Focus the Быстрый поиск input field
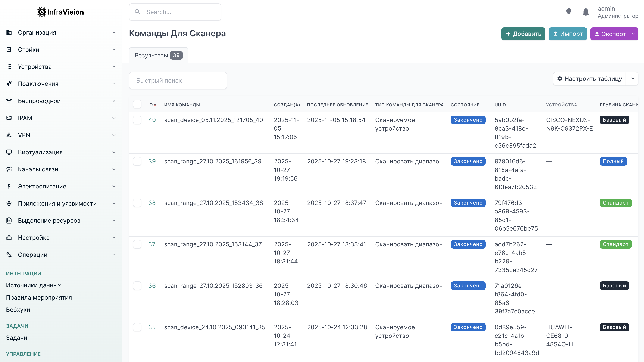 (x=178, y=81)
